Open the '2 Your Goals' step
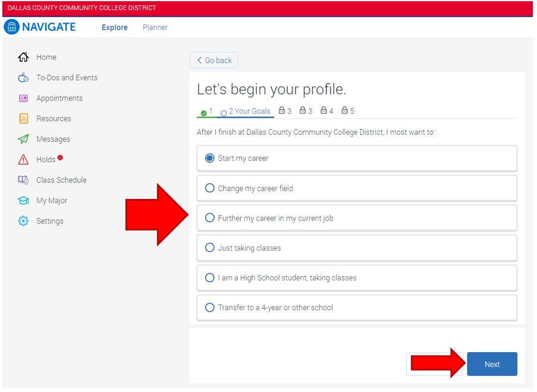537x392 pixels. (246, 112)
